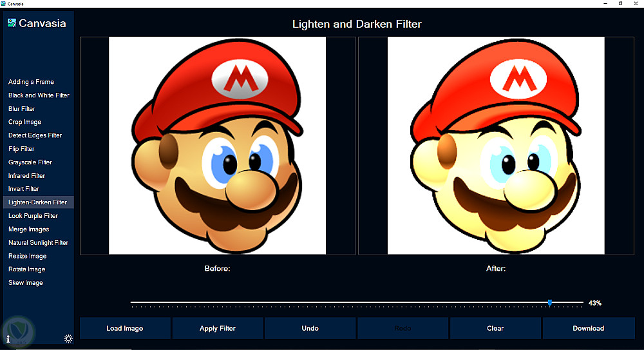Download the filtered image
644x350 pixels.
click(x=589, y=328)
